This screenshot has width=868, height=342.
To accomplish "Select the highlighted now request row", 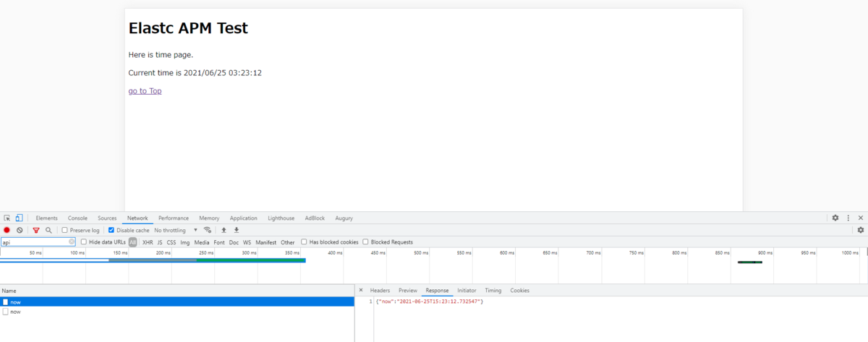I will (177, 302).
